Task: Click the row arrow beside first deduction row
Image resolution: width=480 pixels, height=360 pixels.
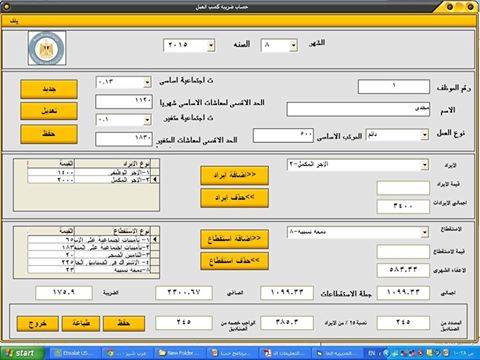Action: click(x=155, y=240)
